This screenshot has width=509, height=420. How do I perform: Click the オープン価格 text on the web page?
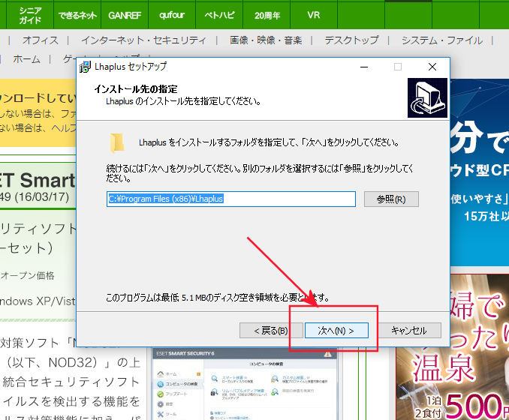(x=27, y=276)
